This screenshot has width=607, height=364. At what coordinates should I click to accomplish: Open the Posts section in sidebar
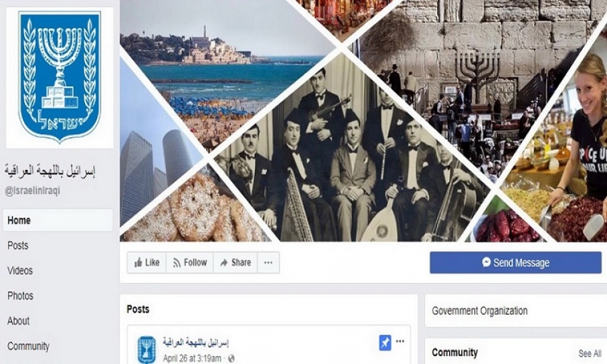pyautogui.click(x=18, y=245)
